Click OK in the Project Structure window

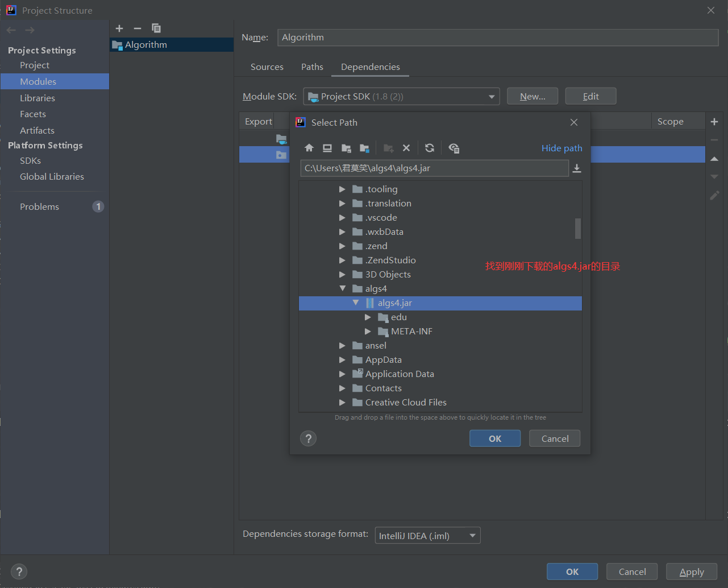[572, 572]
